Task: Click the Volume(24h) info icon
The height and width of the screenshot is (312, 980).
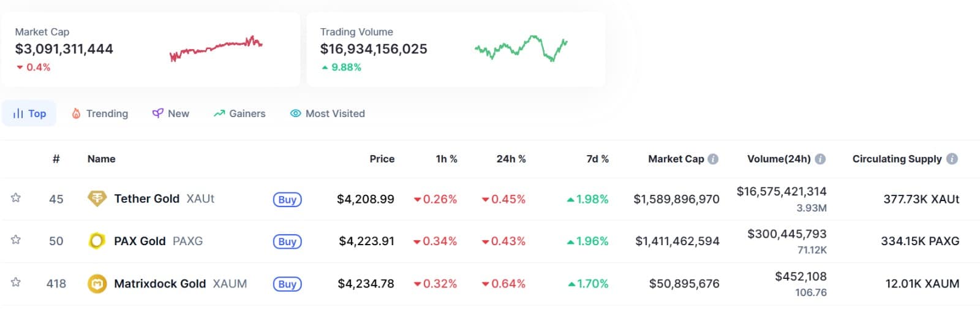Action: [820, 159]
